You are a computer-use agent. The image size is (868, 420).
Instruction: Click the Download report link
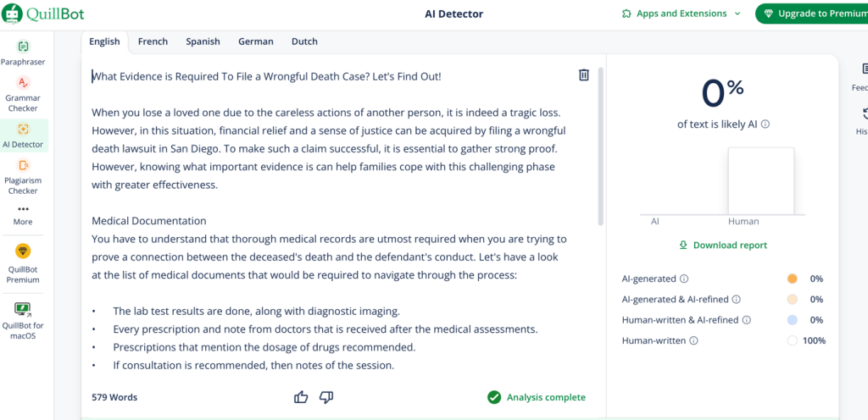pos(723,246)
